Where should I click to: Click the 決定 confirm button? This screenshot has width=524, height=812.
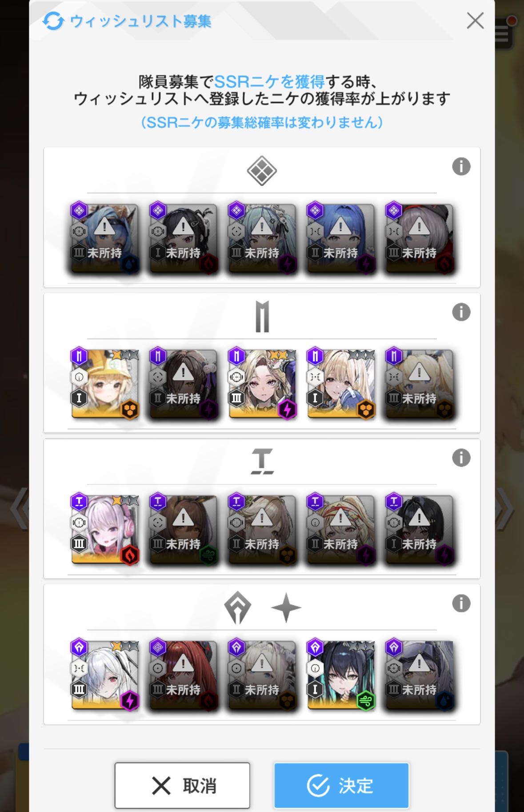tap(341, 785)
